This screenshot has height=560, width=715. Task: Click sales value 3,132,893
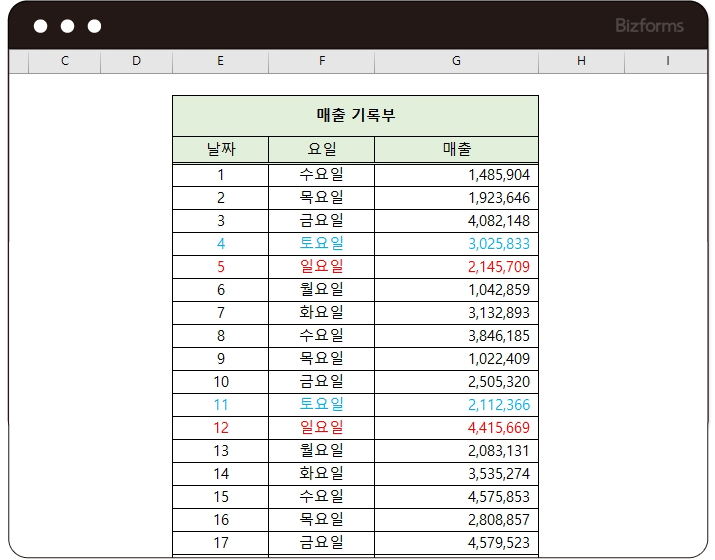(456, 313)
